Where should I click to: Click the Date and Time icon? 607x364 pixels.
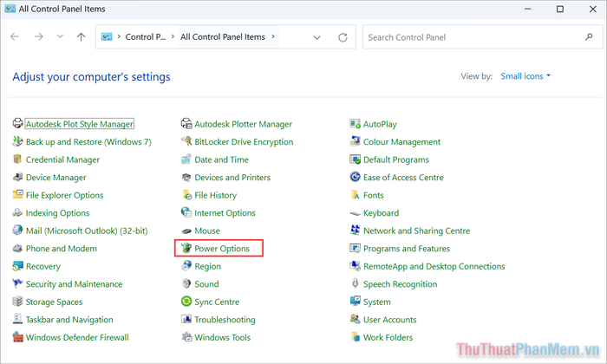coord(186,159)
